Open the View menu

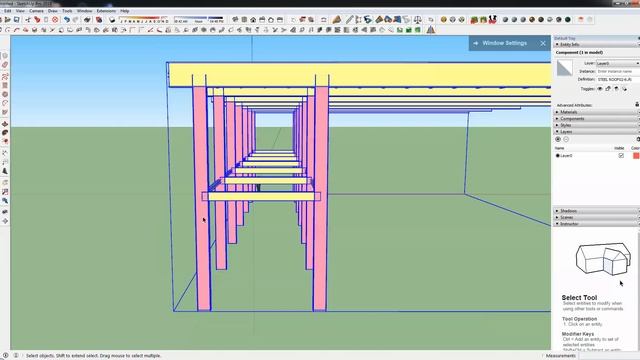pyautogui.click(x=20, y=11)
